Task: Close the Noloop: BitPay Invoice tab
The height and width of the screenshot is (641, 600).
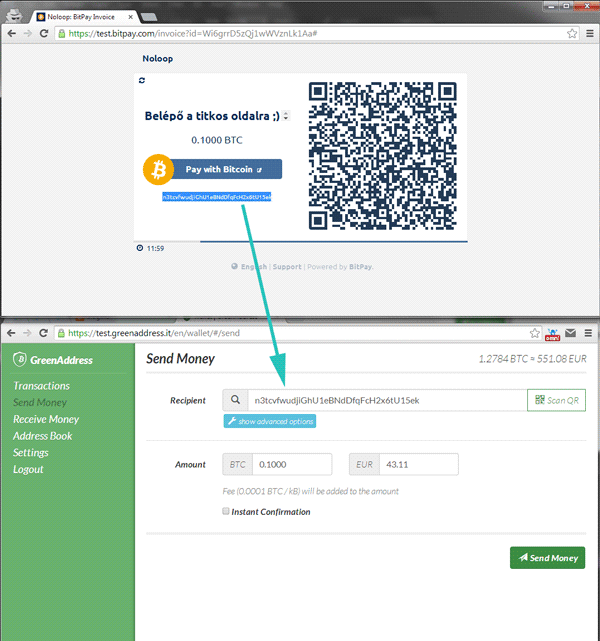Action: click(130, 17)
